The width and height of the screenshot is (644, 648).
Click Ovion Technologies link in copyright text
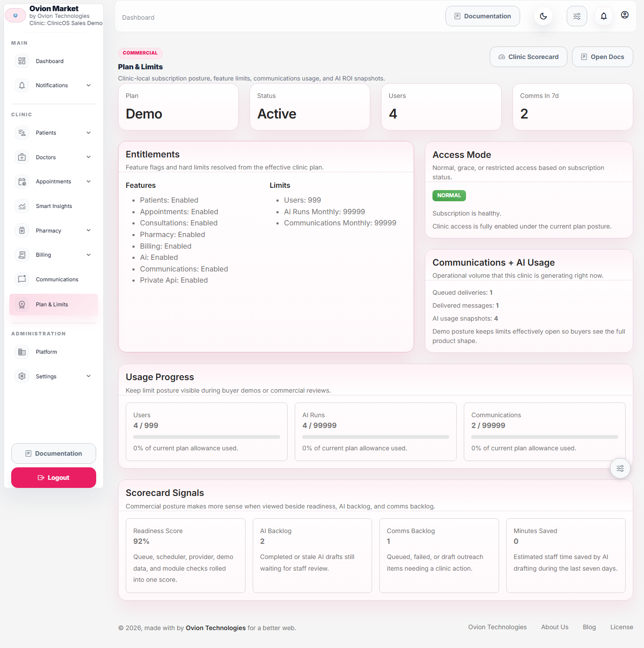click(216, 628)
